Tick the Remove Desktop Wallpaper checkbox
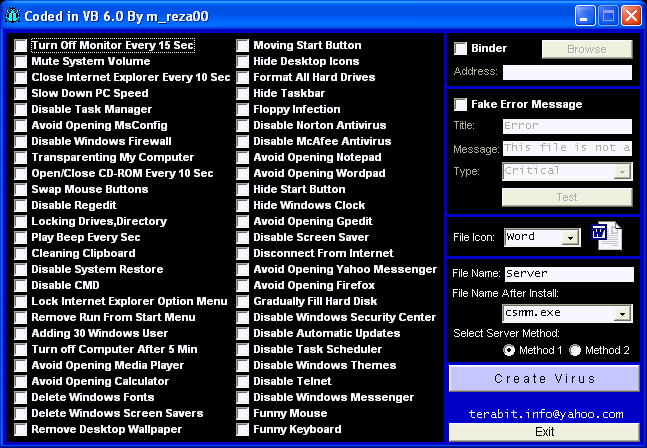 tap(21, 429)
